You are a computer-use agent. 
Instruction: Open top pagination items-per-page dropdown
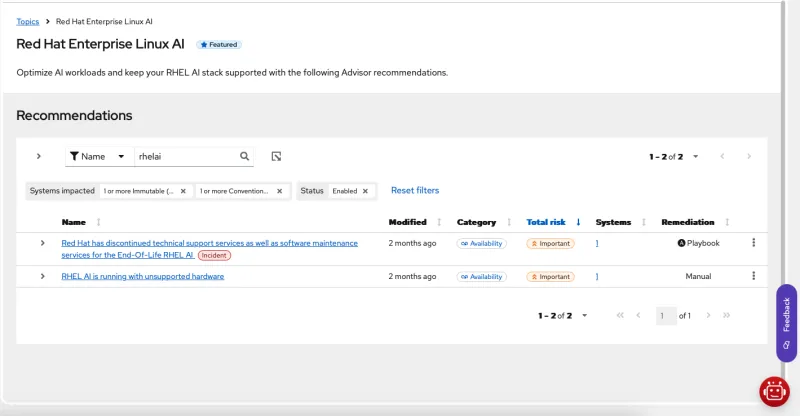tap(695, 156)
